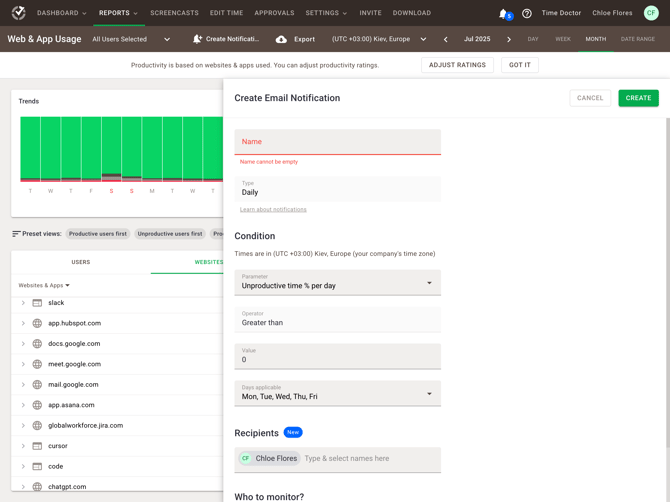670x502 pixels.
Task: Go to next month arrow
Action: (508, 39)
